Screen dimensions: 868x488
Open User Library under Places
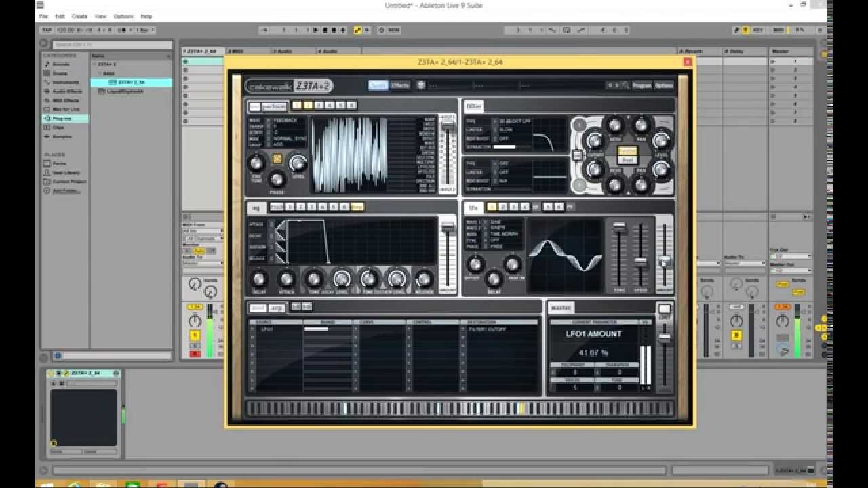[x=66, y=173]
